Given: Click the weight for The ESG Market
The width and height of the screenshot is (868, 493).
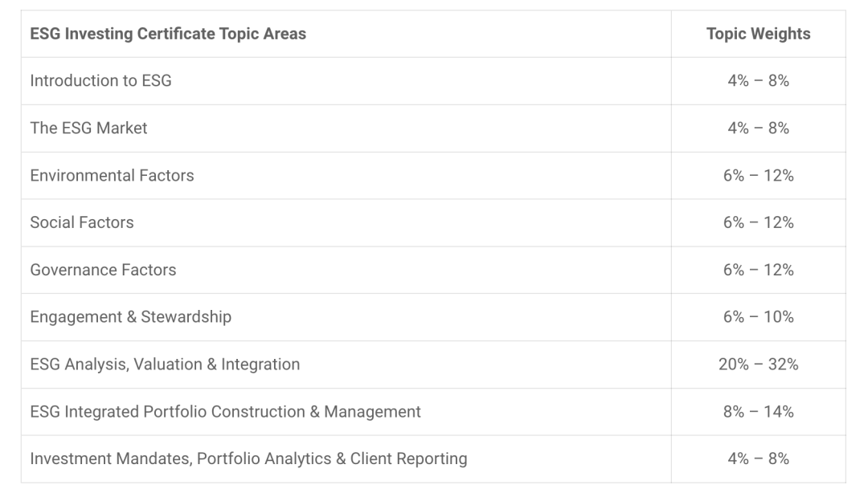Looking at the screenshot, I should tap(758, 128).
